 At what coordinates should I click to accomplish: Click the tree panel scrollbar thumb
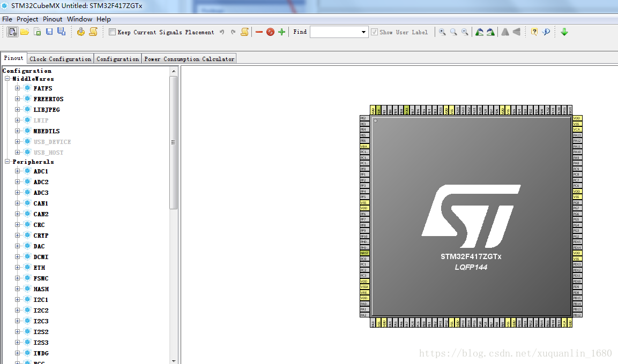coord(174,142)
